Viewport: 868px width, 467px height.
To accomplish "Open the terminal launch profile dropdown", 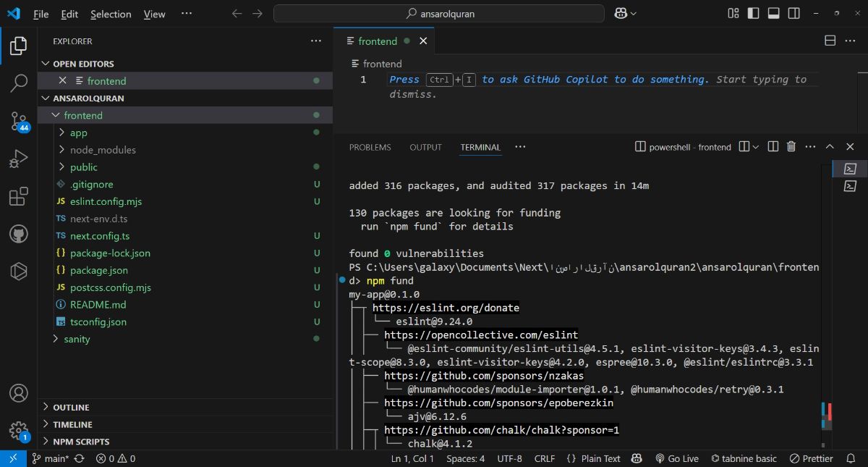I will tap(754, 146).
